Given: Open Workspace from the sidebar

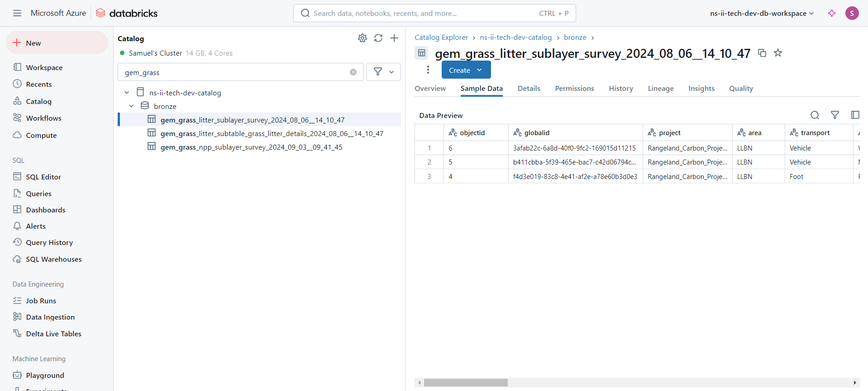Looking at the screenshot, I should [x=44, y=67].
